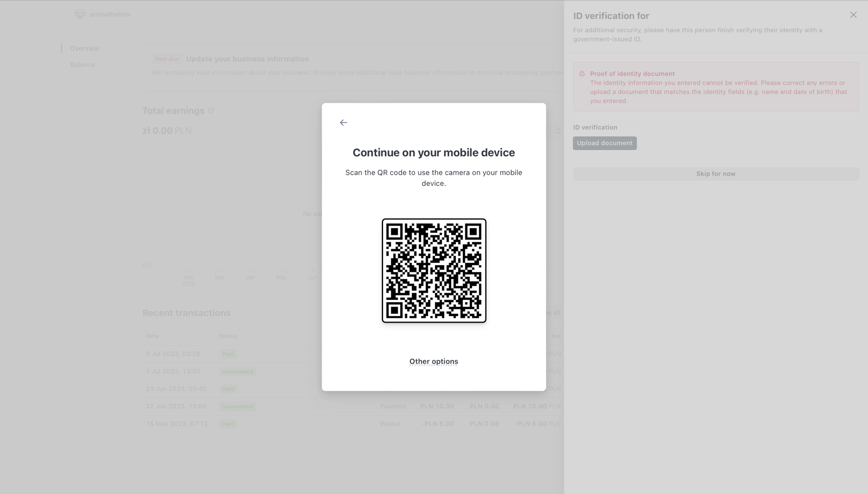Click Update your business information heading
Image resolution: width=868 pixels, height=494 pixels.
point(247,59)
